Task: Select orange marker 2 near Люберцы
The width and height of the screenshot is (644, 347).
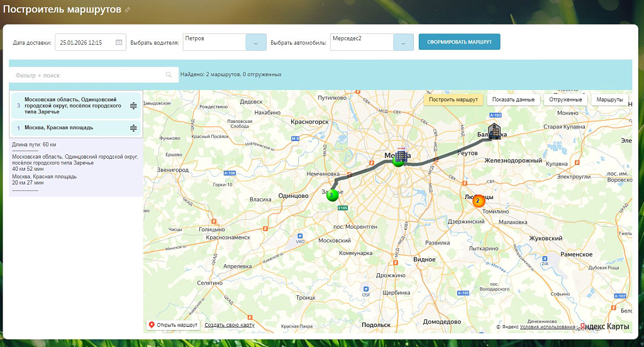Action: (478, 201)
